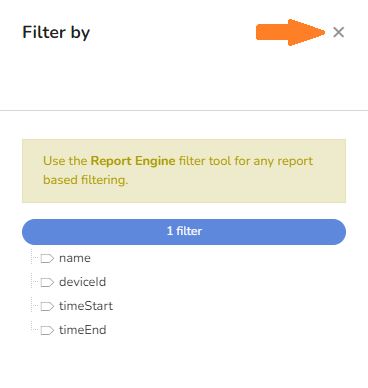Click the 'Use the' text in banner
Image resolution: width=368 pixels, height=388 pixels.
click(65, 161)
